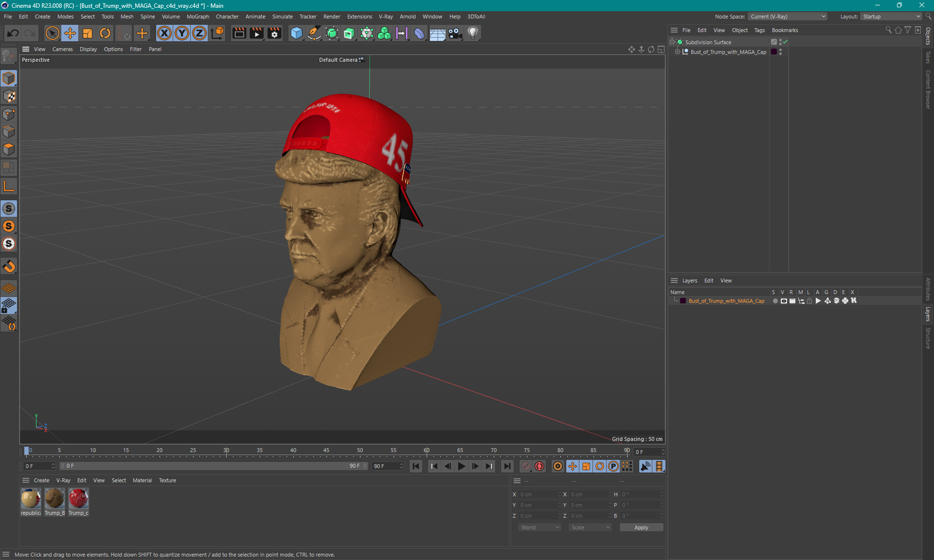The width and height of the screenshot is (934, 560).
Task: Switch to Texture mode in left toolbar
Action: tap(9, 96)
